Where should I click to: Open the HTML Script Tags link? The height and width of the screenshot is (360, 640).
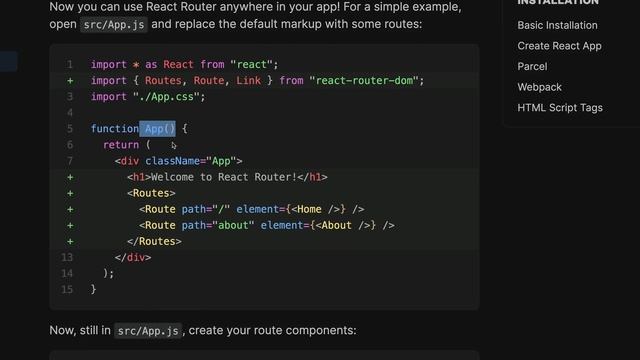(x=560, y=108)
